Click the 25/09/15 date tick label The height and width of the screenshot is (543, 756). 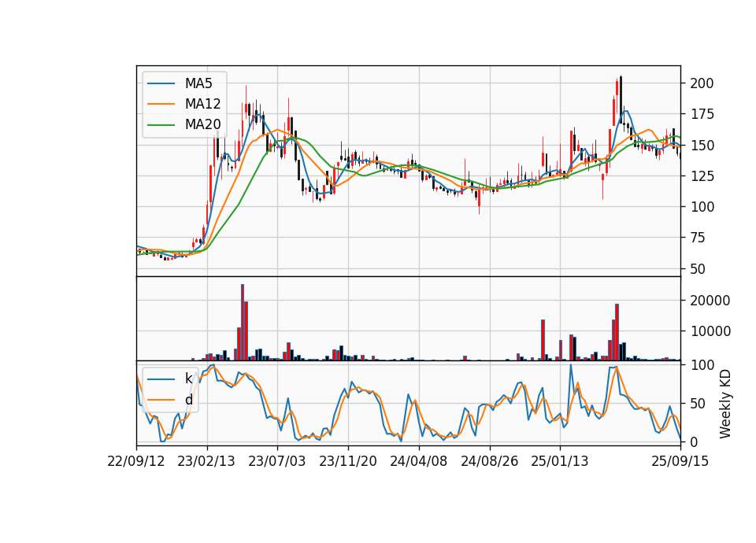pyautogui.click(x=680, y=461)
